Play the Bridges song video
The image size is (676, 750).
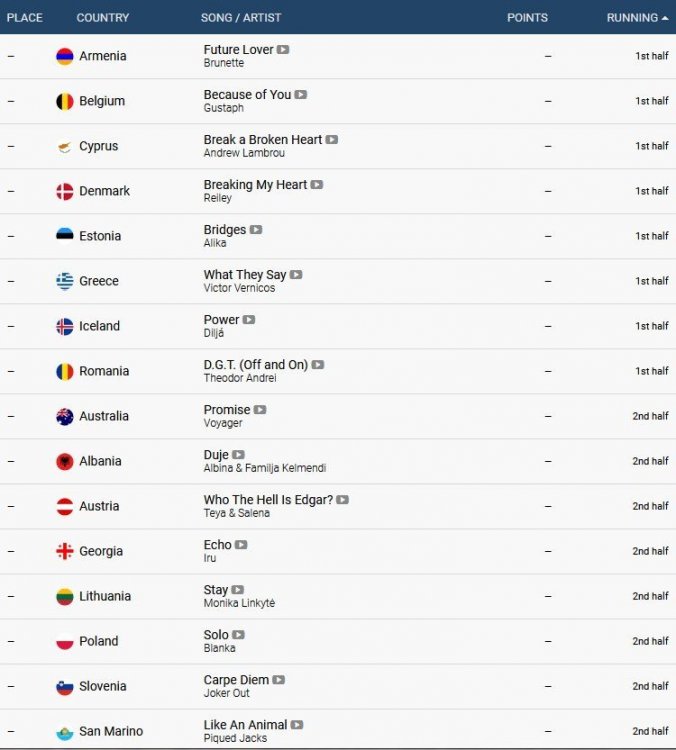pyautogui.click(x=256, y=229)
